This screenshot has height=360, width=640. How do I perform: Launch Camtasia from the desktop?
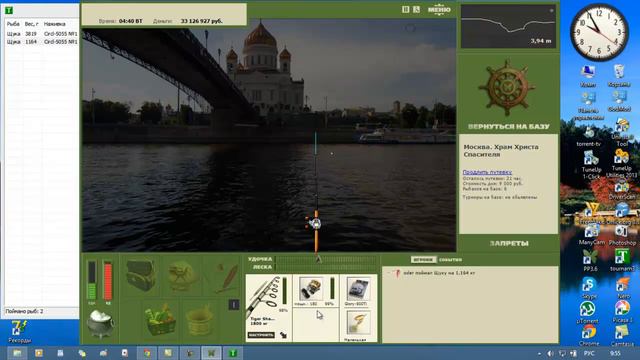click(x=622, y=336)
